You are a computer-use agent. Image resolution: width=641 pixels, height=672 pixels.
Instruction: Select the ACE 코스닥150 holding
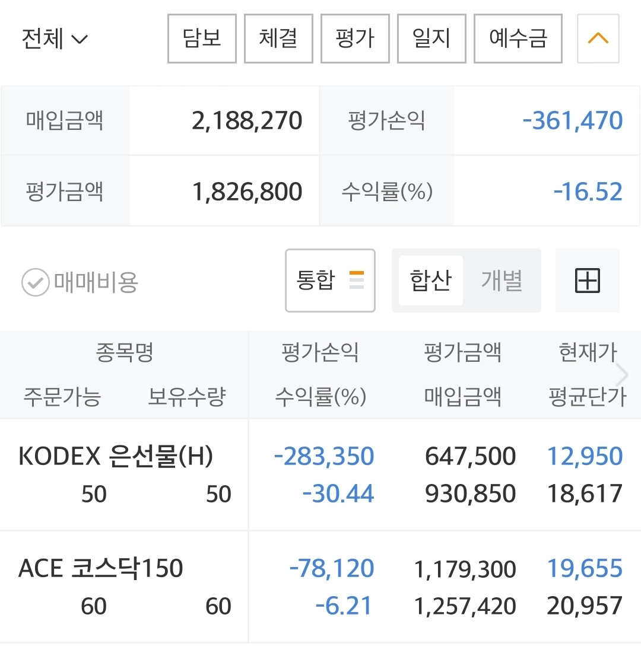101,568
